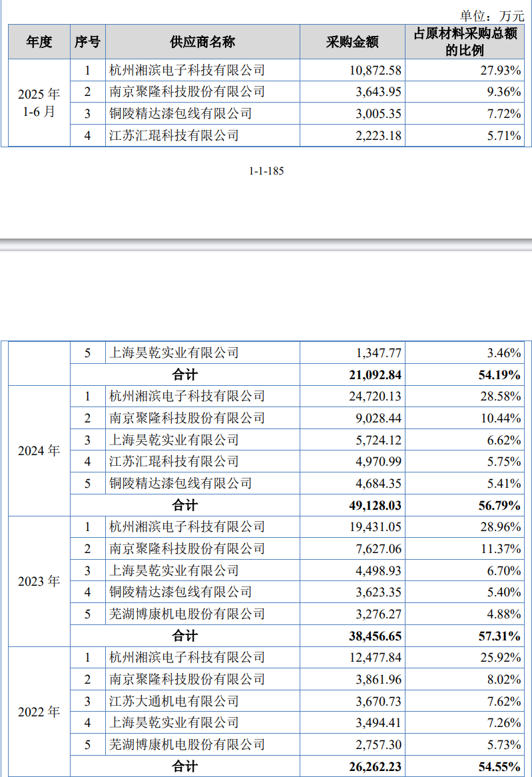Click the 采购金额 column header
This screenshot has height=777, width=532.
[x=352, y=42]
